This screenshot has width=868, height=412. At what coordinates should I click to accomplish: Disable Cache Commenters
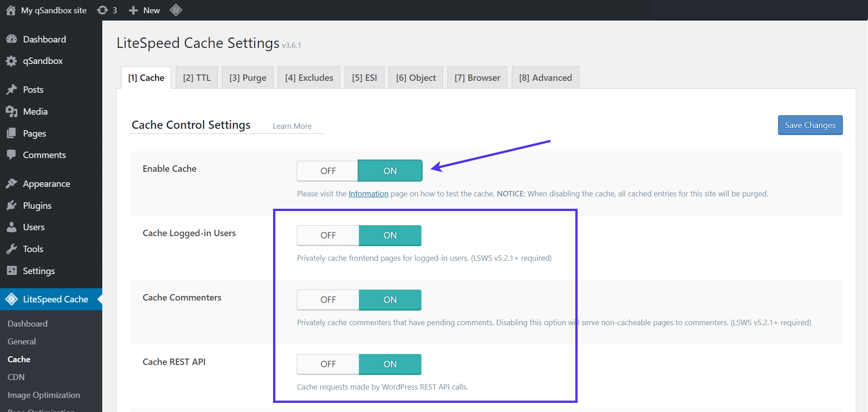327,300
